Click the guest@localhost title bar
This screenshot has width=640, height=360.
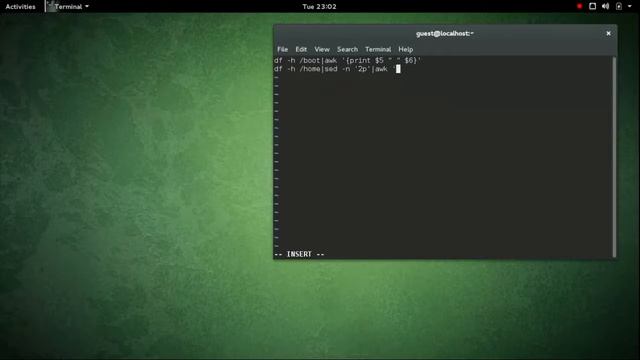pos(445,33)
